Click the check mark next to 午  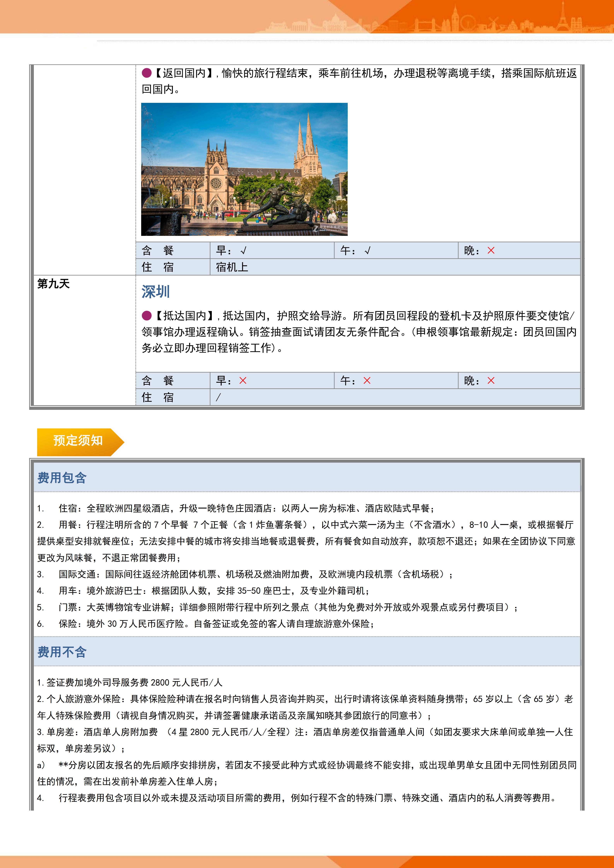point(367,250)
